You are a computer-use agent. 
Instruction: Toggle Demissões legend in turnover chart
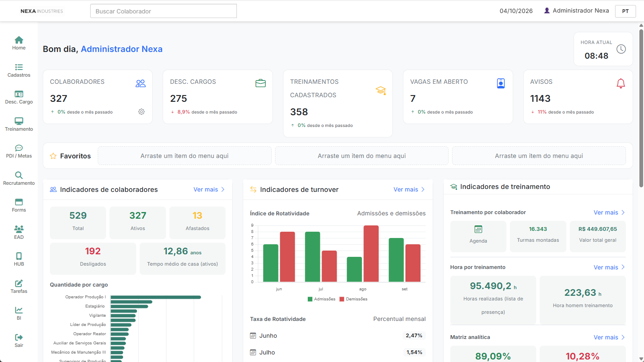353,299
